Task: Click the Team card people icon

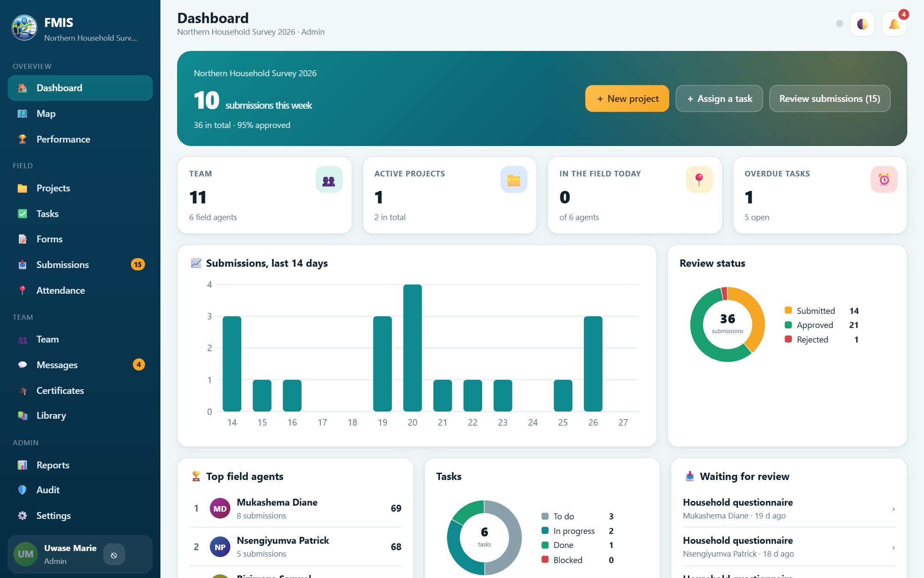Action: click(x=329, y=180)
